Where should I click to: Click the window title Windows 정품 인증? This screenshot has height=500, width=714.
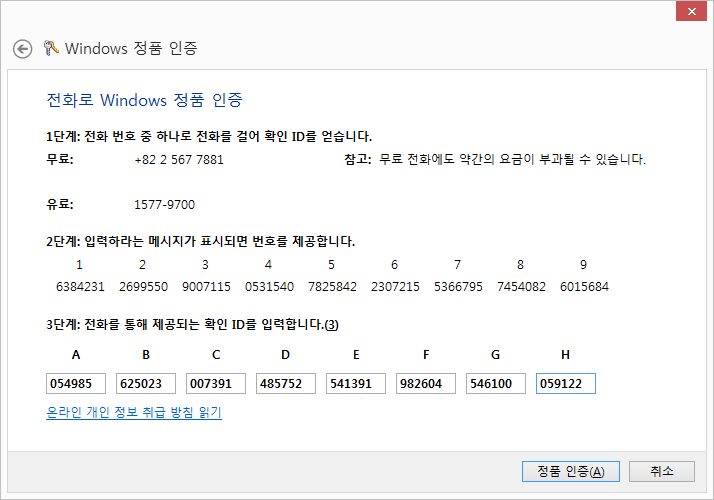tap(131, 48)
